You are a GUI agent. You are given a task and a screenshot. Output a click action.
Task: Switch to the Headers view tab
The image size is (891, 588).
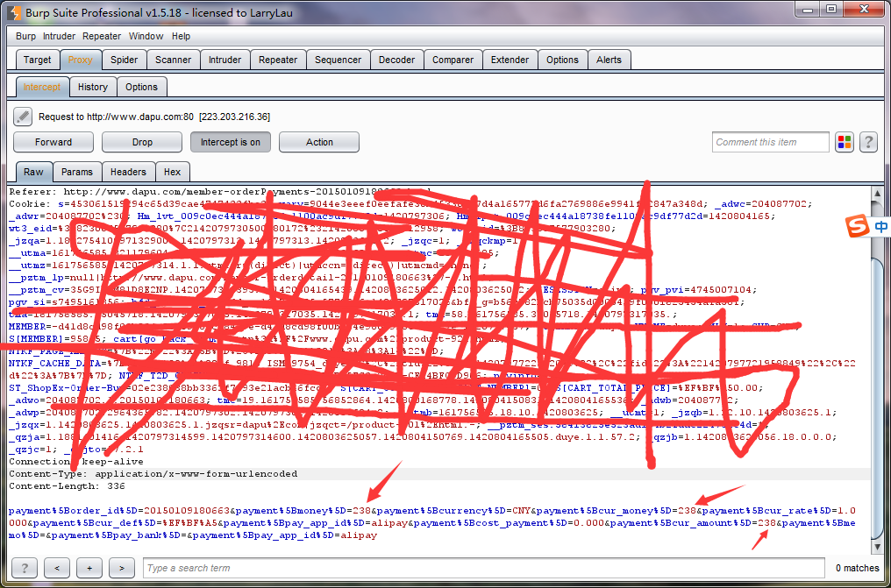point(128,172)
